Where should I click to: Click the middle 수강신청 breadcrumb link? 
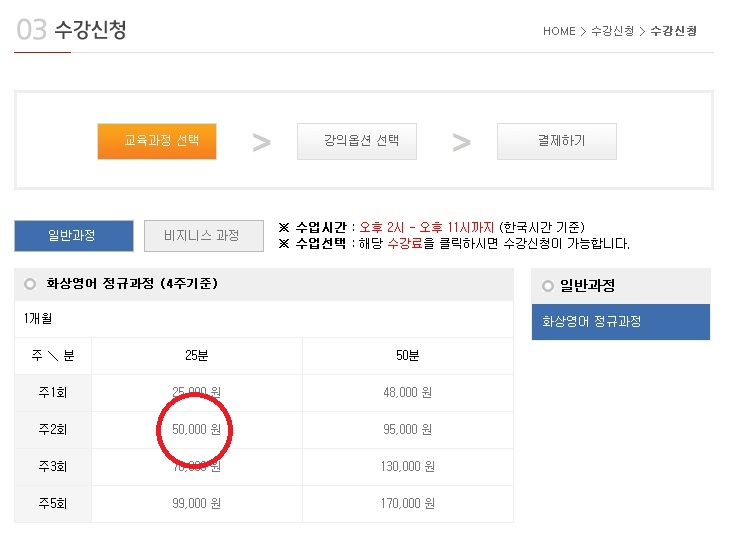pos(610,31)
